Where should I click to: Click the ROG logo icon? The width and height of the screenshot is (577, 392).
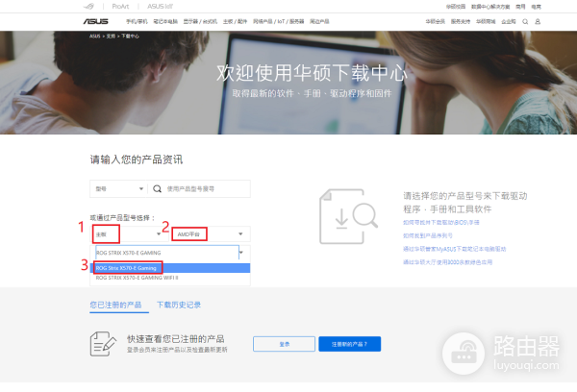pos(95,6)
